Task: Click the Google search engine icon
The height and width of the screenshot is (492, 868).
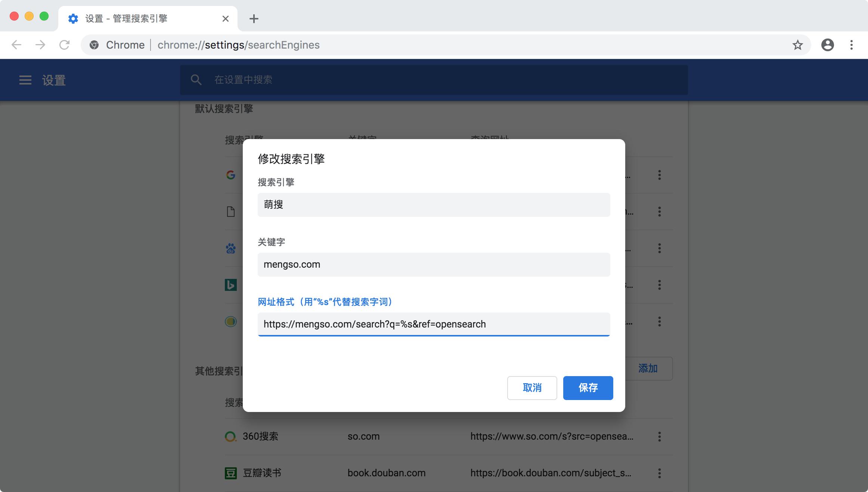Action: [230, 175]
